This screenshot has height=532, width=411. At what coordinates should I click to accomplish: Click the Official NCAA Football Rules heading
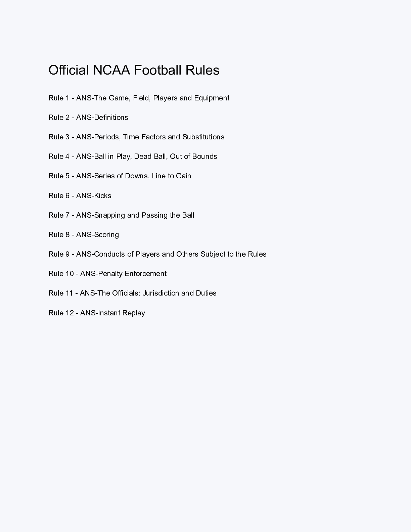coord(134,70)
